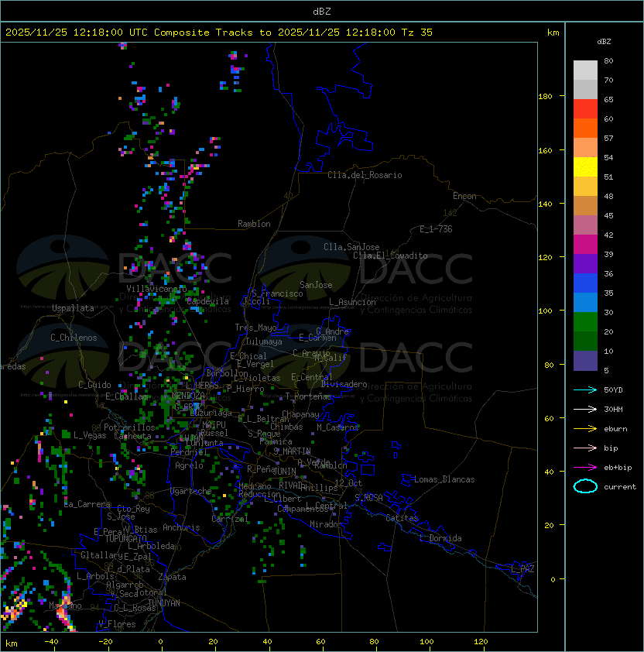Click the 'km' label at top right
Viewport: 644px width, 652px height.
553,33
